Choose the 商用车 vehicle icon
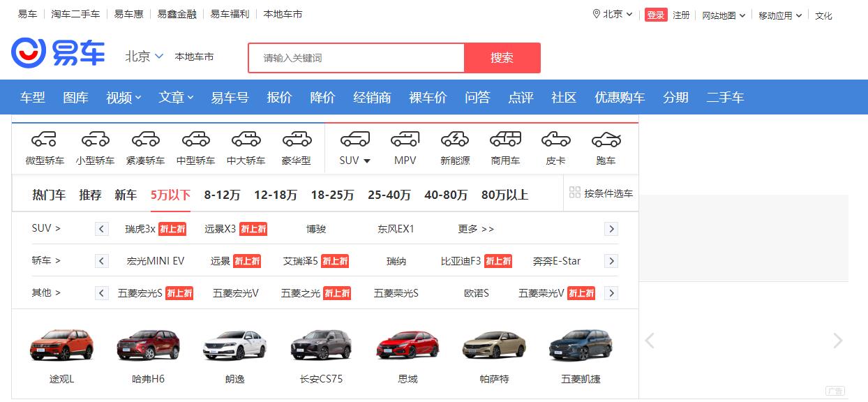The height and width of the screenshot is (402, 868). [x=505, y=139]
